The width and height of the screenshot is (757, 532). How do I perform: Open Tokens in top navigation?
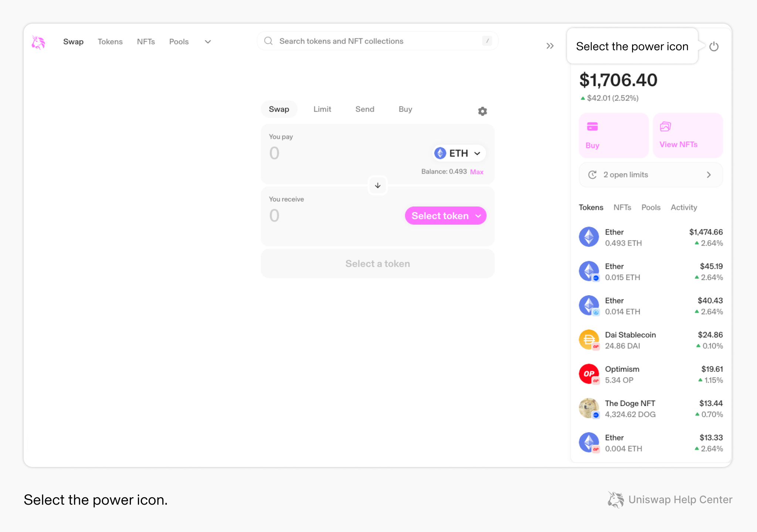[x=110, y=42]
